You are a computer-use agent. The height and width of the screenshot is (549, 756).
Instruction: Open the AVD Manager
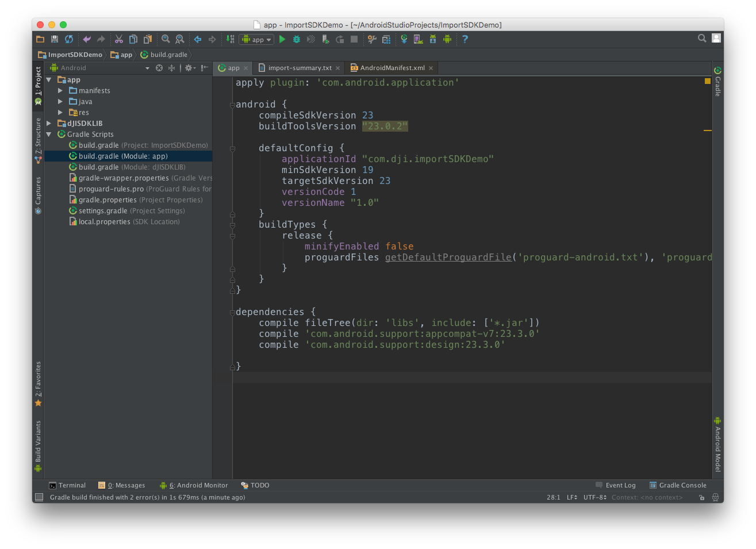click(x=418, y=39)
